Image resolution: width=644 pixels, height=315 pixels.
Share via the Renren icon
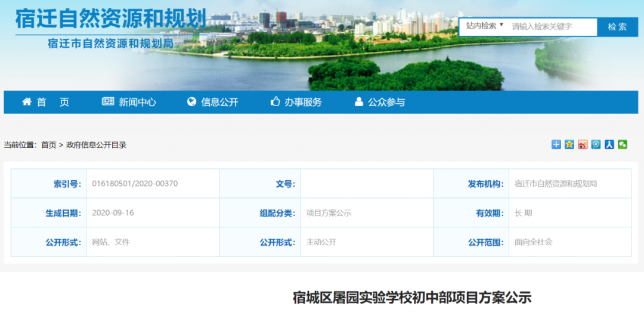pyautogui.click(x=609, y=144)
